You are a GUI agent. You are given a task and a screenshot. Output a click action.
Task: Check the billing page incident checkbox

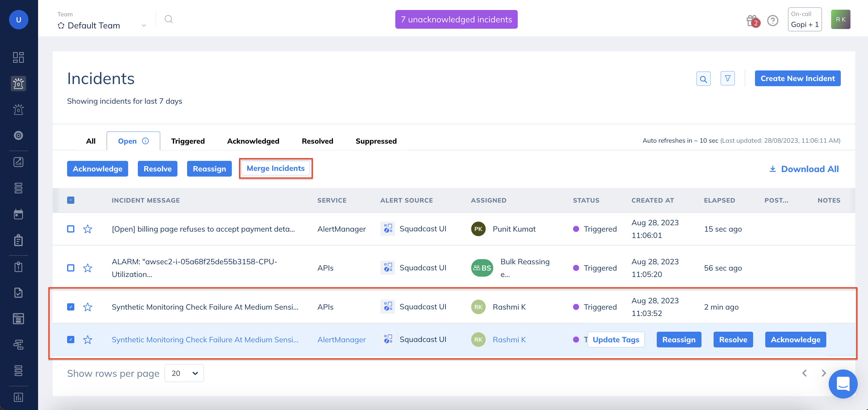point(71,229)
